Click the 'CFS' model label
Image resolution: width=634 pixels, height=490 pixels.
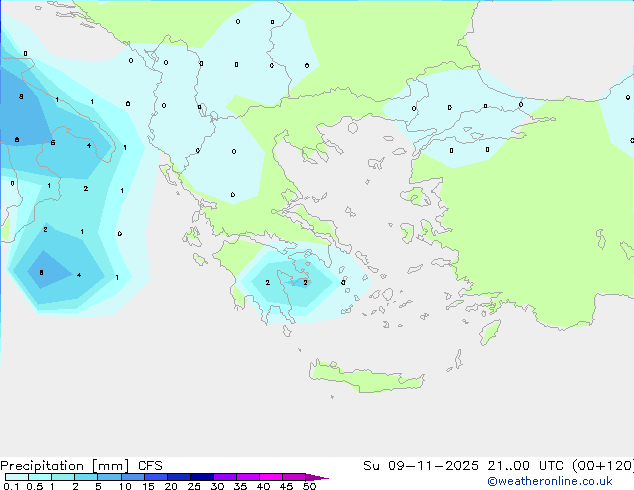150,466
